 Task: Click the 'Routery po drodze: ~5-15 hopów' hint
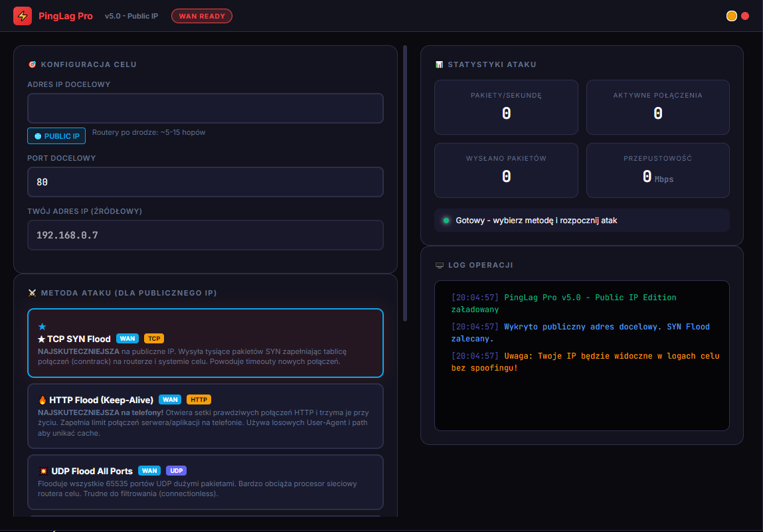(x=149, y=132)
